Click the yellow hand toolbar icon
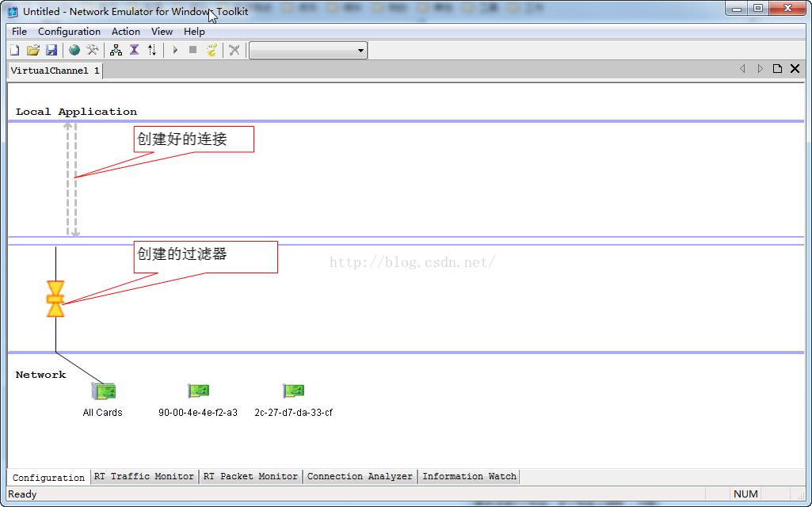 point(212,50)
